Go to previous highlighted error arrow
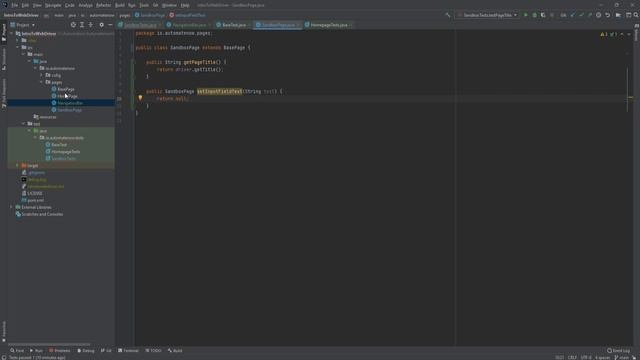The height and width of the screenshot is (360, 640). (x=622, y=34)
